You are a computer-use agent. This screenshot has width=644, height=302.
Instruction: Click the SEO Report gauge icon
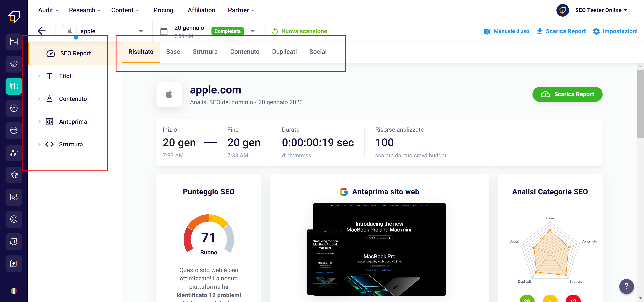click(x=50, y=53)
